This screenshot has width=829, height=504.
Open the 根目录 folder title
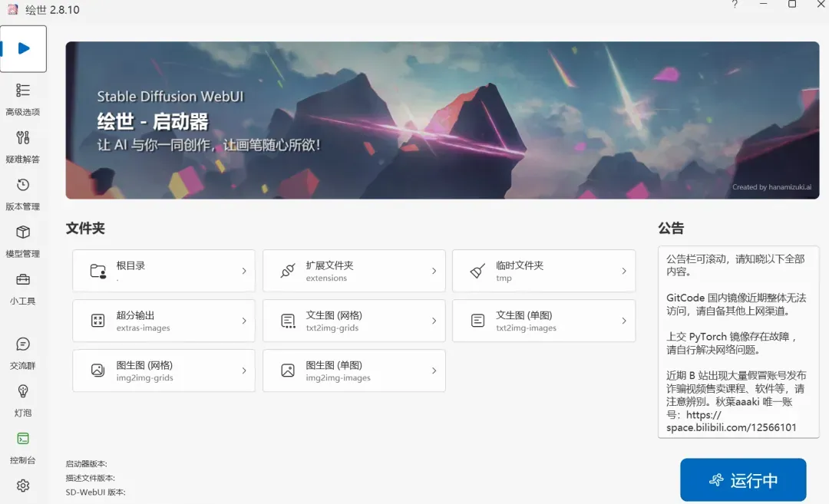click(130, 265)
